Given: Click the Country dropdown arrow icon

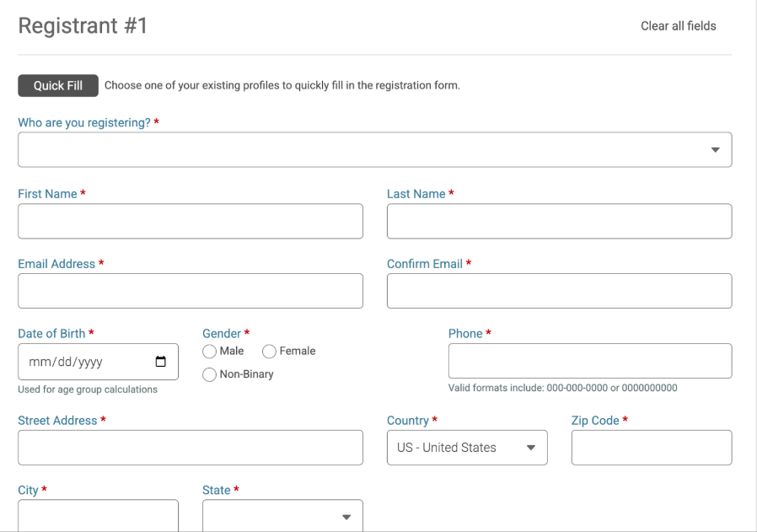Looking at the screenshot, I should point(531,448).
